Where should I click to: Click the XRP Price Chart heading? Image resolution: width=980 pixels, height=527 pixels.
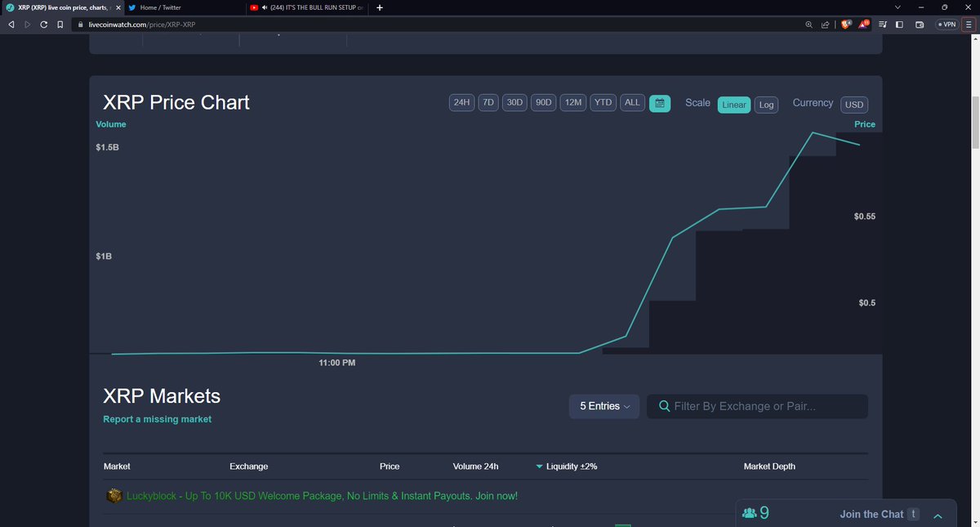(x=176, y=102)
